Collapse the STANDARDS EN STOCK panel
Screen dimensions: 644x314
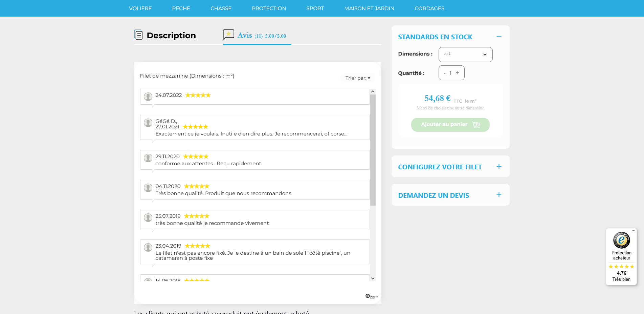[499, 36]
